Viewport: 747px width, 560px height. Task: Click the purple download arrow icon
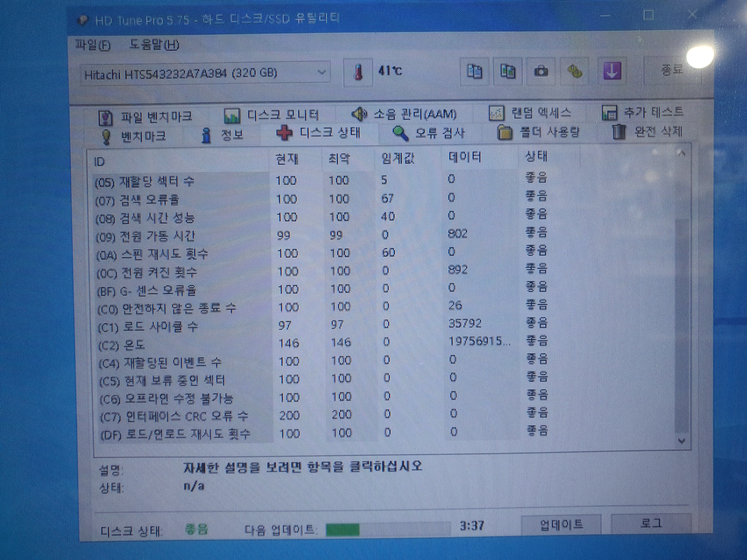pos(612,71)
